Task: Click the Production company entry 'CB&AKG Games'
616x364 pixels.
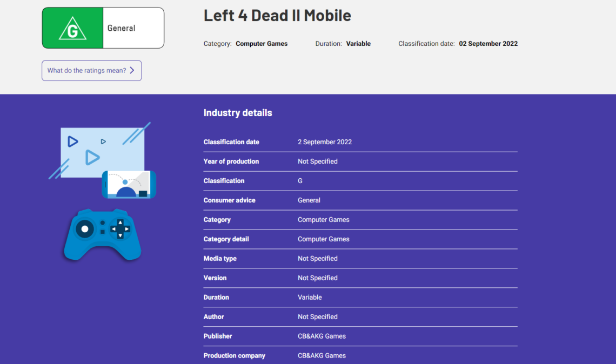Action: [x=322, y=355]
